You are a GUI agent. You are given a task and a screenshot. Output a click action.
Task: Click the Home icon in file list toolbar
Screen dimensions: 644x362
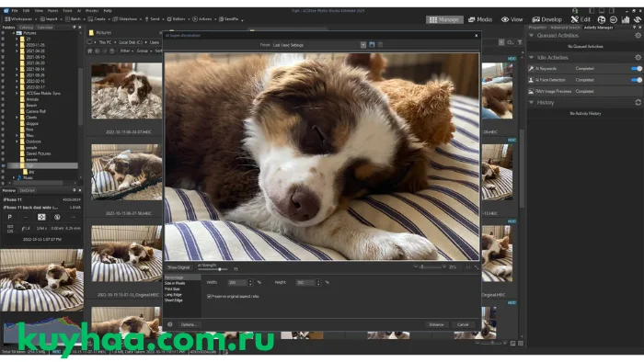click(x=90, y=51)
